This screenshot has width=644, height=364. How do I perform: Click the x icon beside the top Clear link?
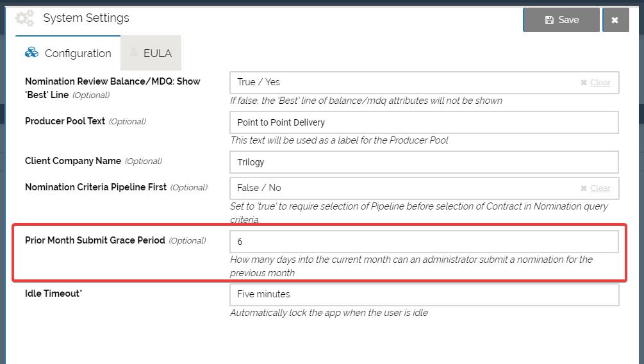(583, 83)
